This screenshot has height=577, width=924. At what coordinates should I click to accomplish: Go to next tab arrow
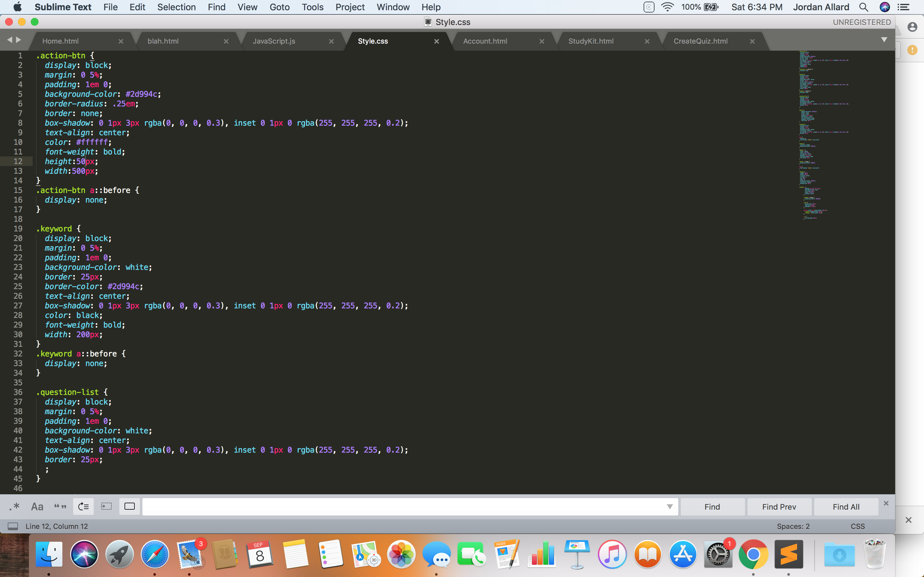[x=18, y=40]
